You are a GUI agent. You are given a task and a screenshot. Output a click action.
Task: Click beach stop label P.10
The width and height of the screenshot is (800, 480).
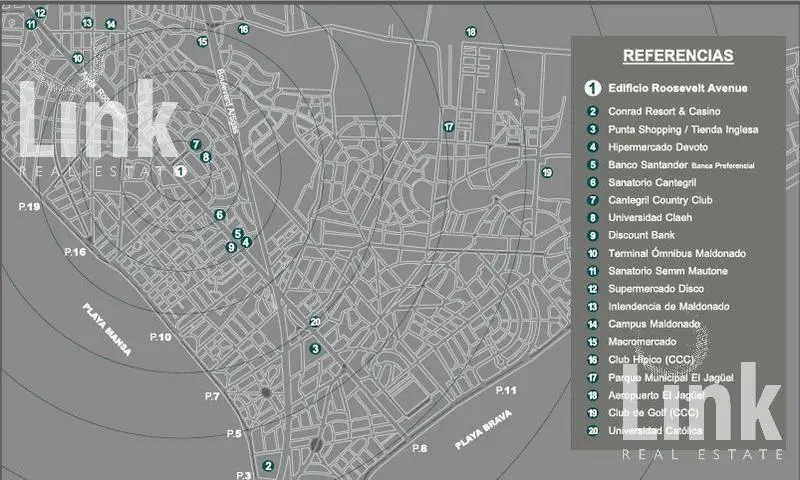click(x=161, y=337)
